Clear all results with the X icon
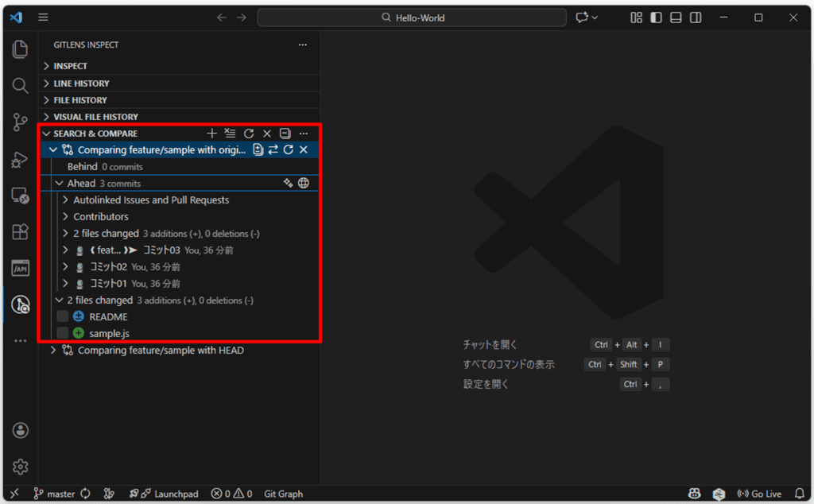The height and width of the screenshot is (504, 814). pyautogui.click(x=267, y=134)
